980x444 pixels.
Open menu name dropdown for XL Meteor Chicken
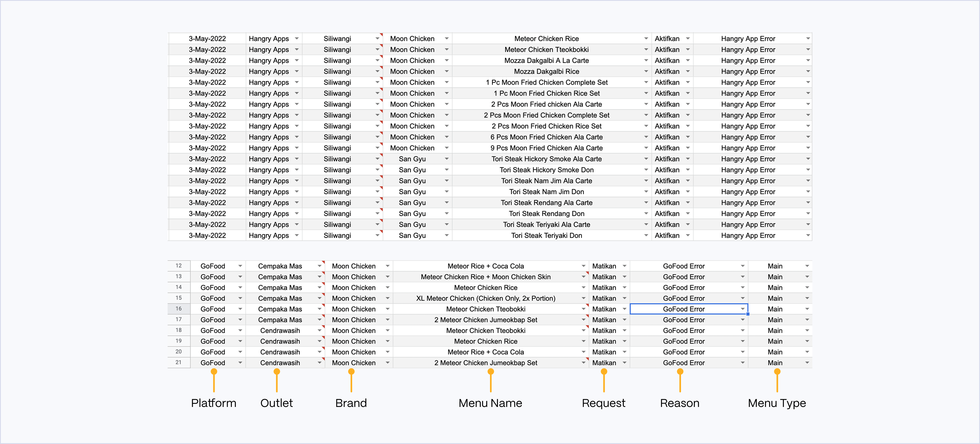(583, 298)
